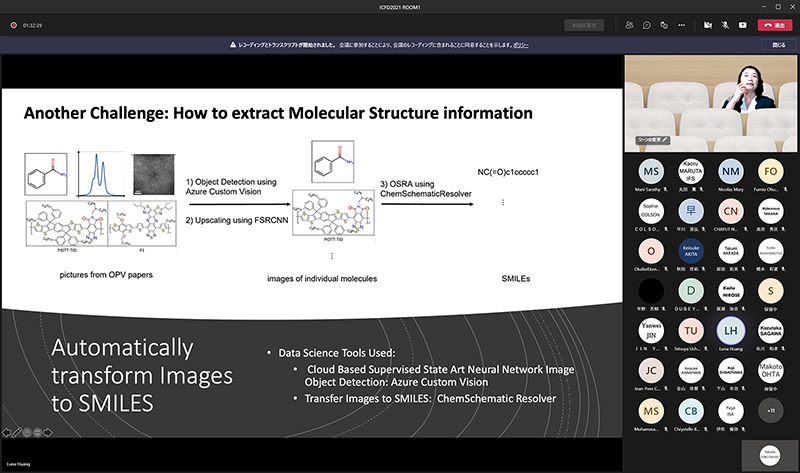Select Muhammad MS beige avatar

coord(651,411)
